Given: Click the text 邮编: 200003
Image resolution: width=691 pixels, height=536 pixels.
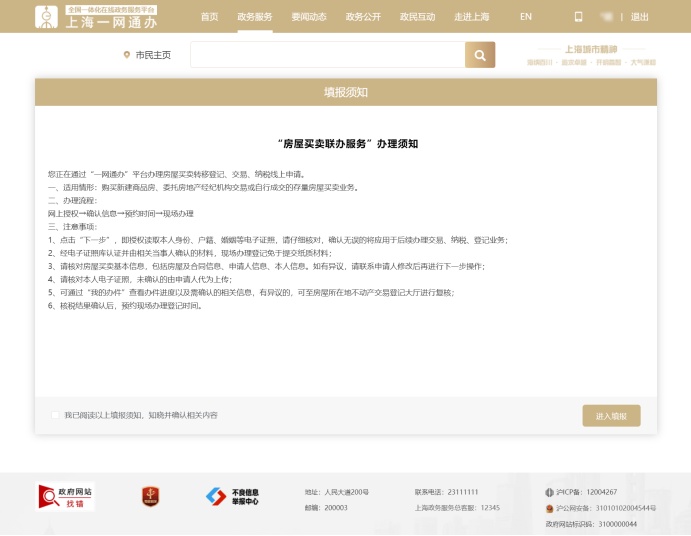Looking at the screenshot, I should pos(326,508).
